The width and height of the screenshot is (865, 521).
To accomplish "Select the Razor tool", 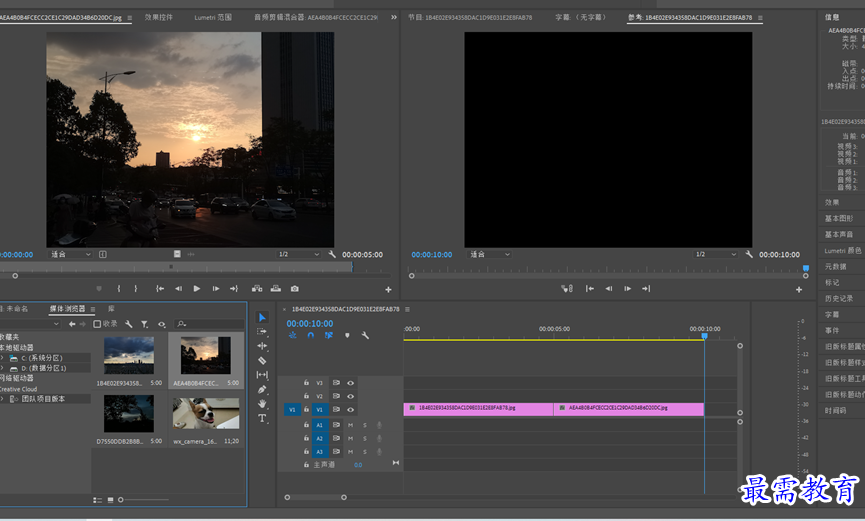I will click(x=262, y=360).
